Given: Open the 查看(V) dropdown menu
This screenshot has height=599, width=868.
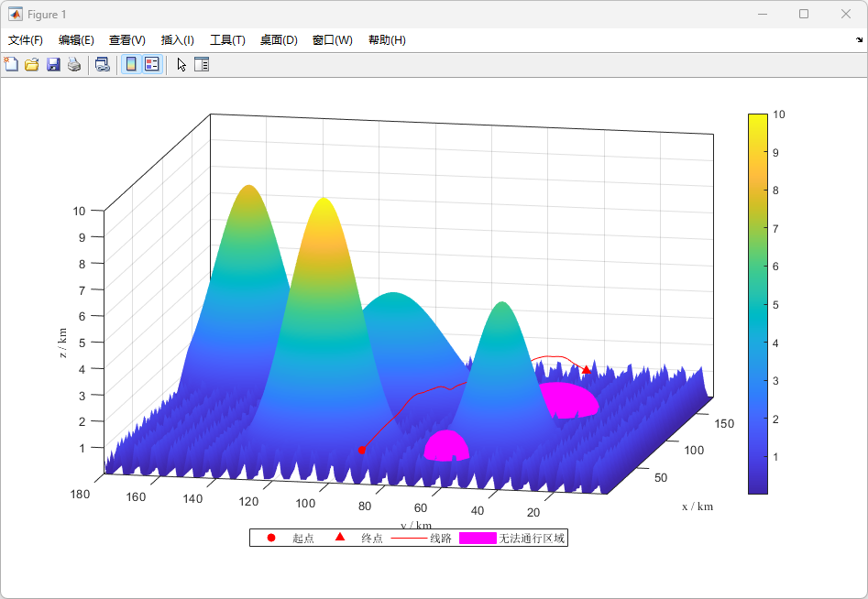Looking at the screenshot, I should point(126,40).
